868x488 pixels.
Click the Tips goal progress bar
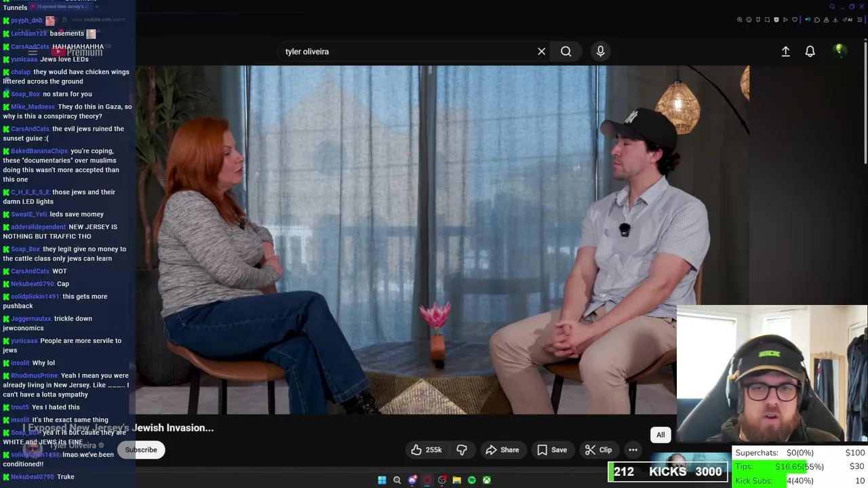[800, 466]
